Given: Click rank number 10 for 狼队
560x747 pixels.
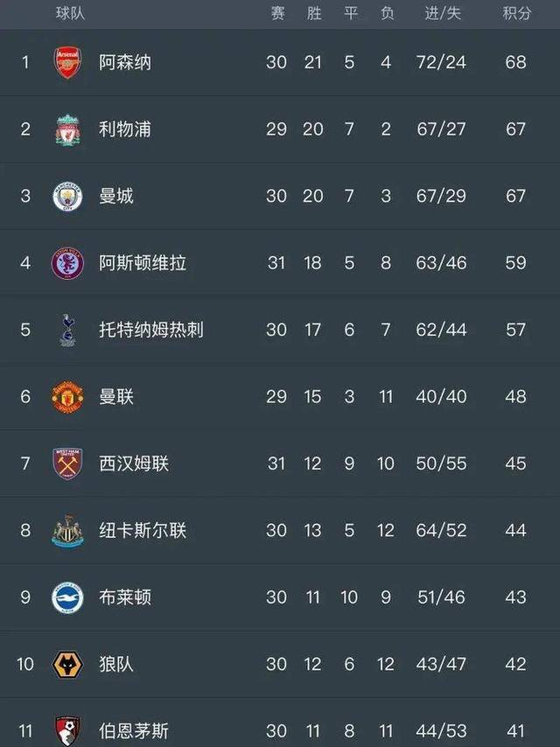Looking at the screenshot, I should point(25,664).
